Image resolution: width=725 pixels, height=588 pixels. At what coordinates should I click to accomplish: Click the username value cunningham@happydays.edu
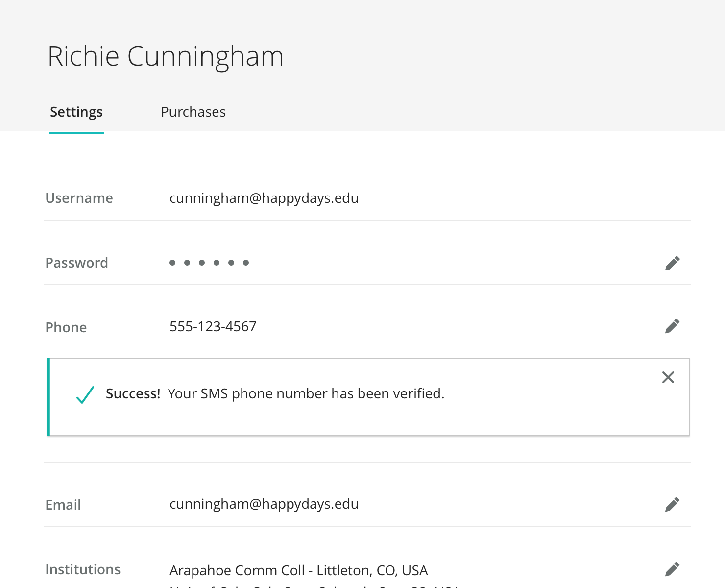pyautogui.click(x=264, y=198)
